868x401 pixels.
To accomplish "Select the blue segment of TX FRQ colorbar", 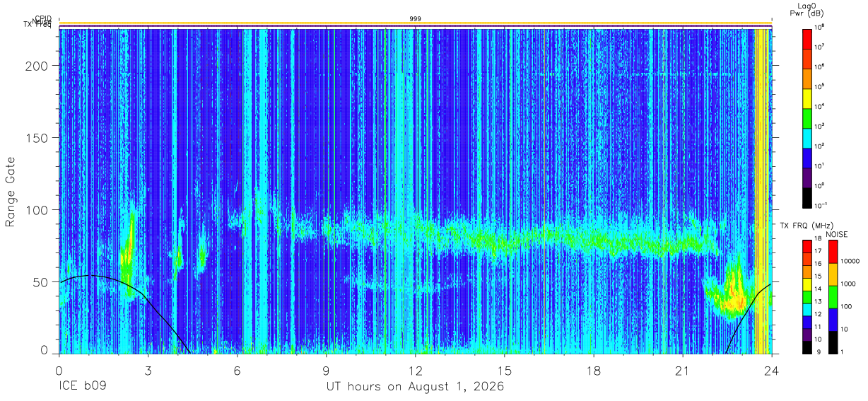I will click(x=807, y=322).
